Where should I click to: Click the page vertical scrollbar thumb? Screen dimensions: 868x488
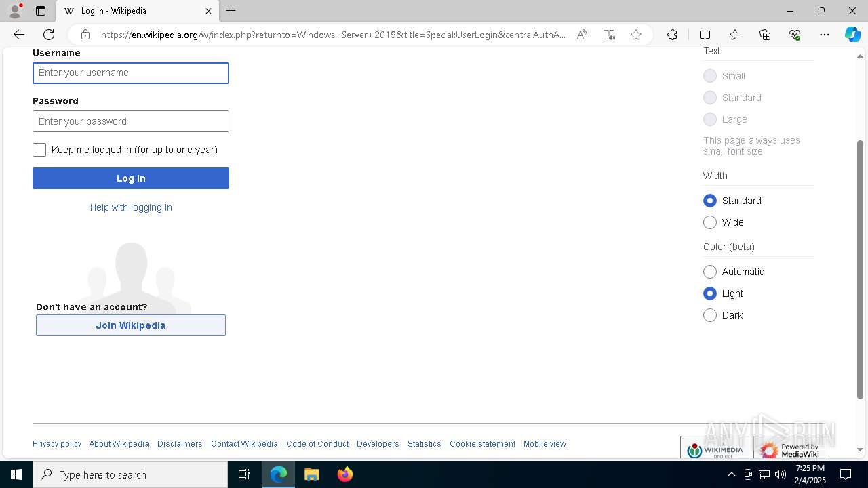pyautogui.click(x=860, y=270)
